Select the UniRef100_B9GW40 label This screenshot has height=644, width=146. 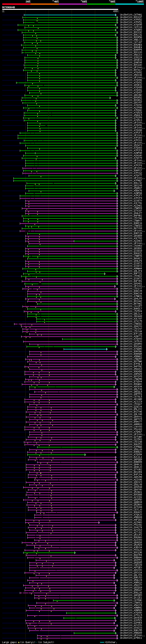coord(131,384)
